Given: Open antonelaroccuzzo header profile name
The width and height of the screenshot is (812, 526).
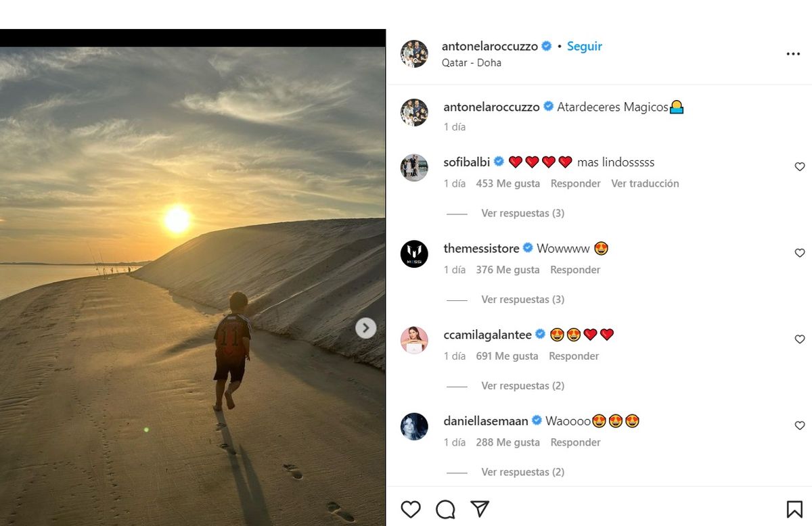Looking at the screenshot, I should (489, 46).
